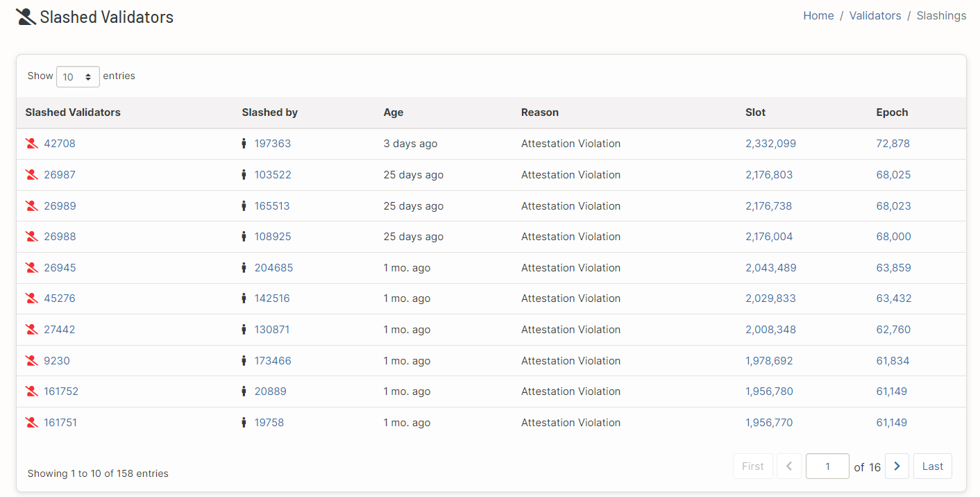Click the person icon next to slasher 204685
Viewport: 980px width, 497px height.
tap(244, 268)
